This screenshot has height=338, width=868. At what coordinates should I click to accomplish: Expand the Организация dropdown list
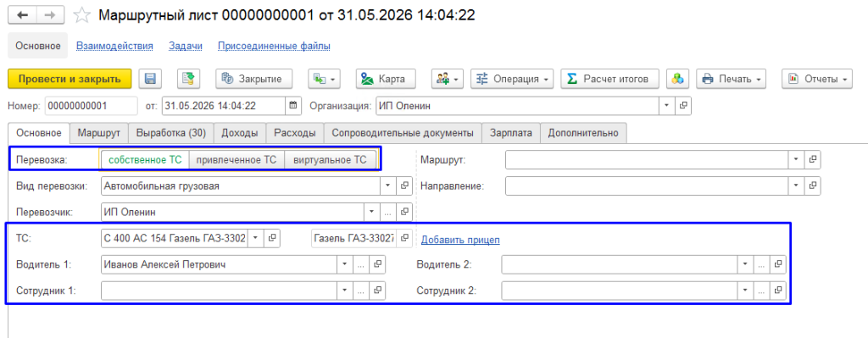[x=667, y=105]
